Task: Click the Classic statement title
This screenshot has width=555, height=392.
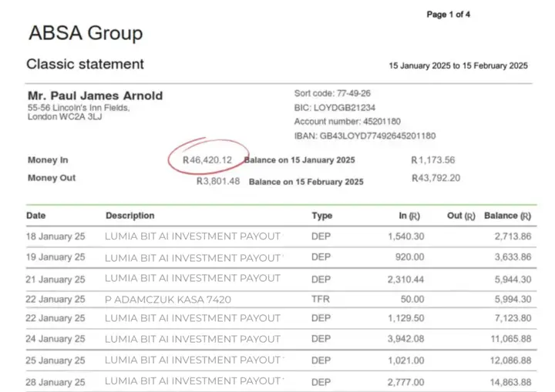Action: 85,64
